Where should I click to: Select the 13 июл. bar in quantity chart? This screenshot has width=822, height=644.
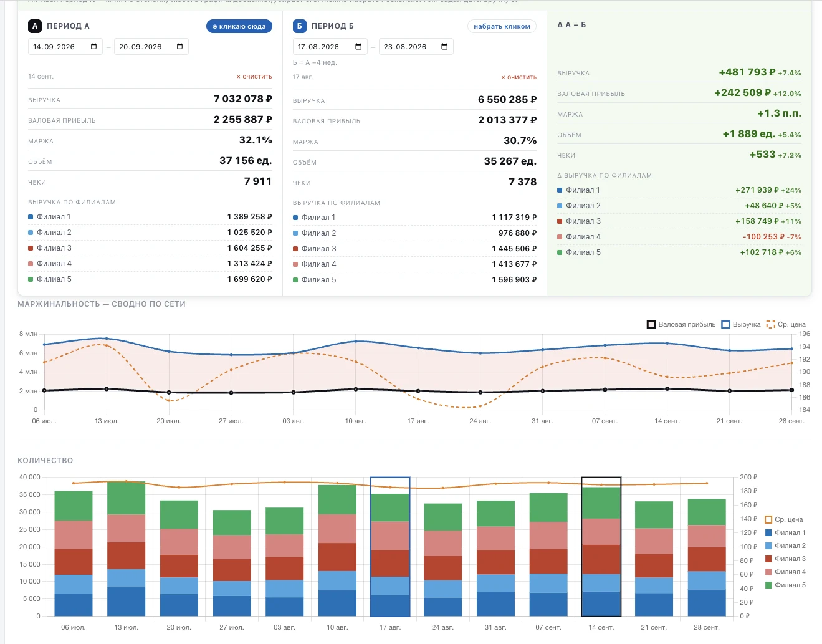(x=127, y=549)
